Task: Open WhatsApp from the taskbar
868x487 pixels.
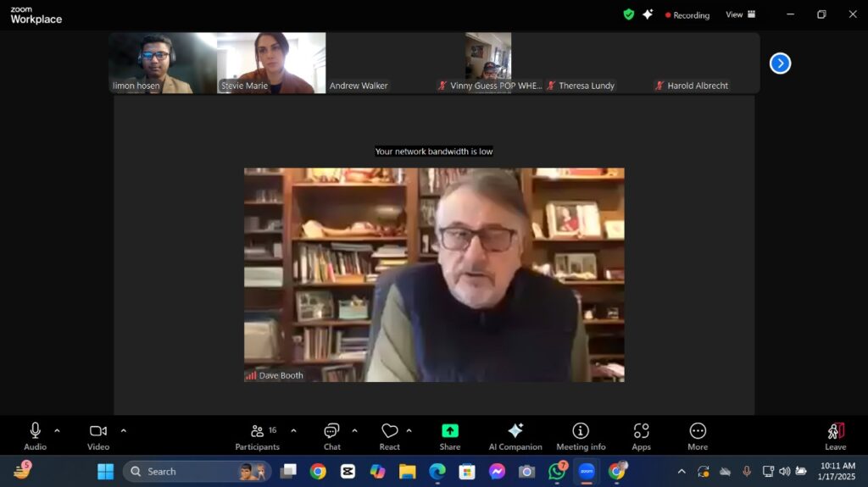Action: click(556, 472)
